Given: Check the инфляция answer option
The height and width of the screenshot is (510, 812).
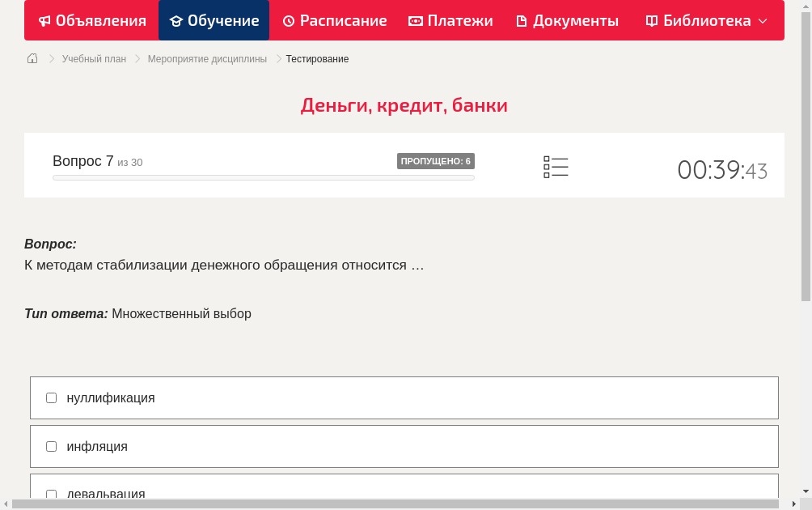Looking at the screenshot, I should pyautogui.click(x=51, y=446).
